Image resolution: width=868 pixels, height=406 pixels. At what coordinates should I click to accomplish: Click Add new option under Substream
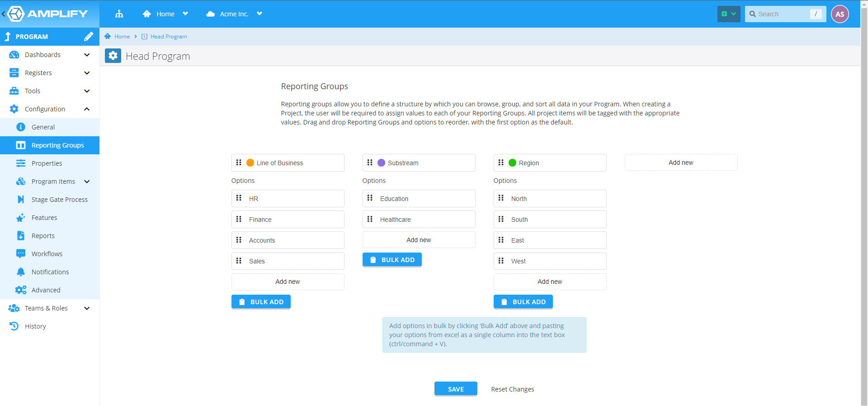click(419, 240)
